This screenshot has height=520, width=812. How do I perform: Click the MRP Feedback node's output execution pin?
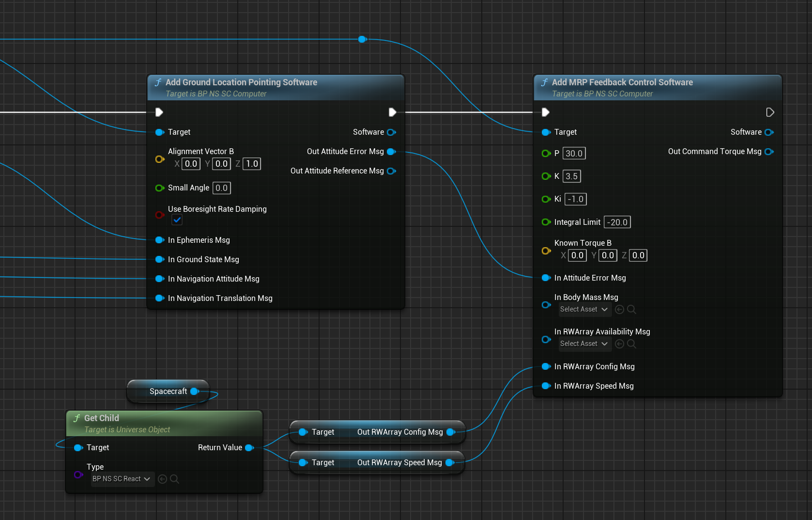(770, 112)
